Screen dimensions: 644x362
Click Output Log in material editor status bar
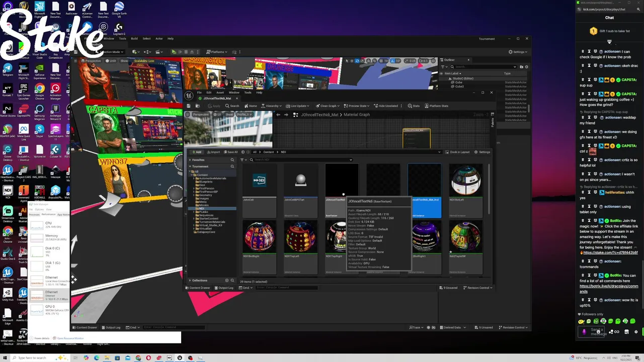point(224,288)
